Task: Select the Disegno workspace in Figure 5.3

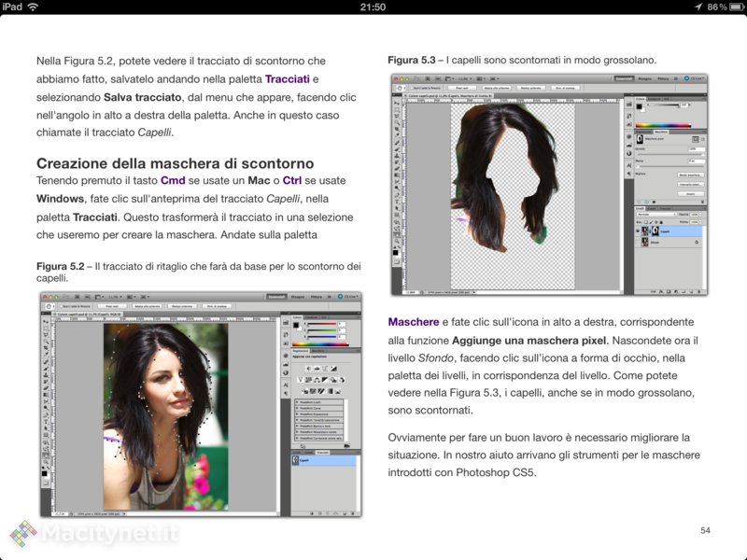Action: [645, 78]
